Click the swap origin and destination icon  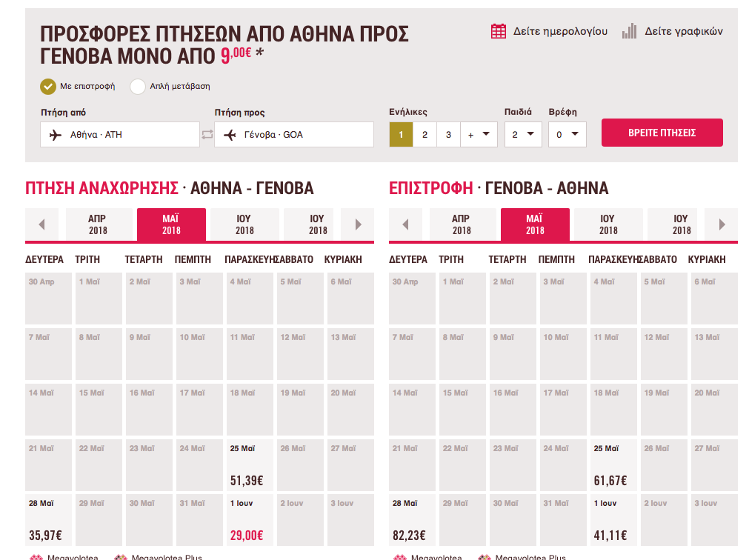(207, 135)
